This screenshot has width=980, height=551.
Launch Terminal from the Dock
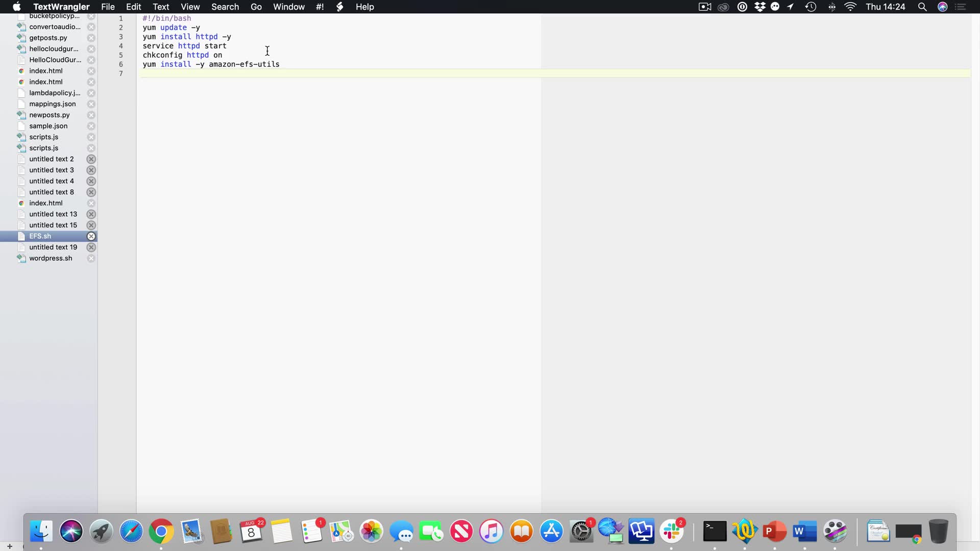click(715, 531)
